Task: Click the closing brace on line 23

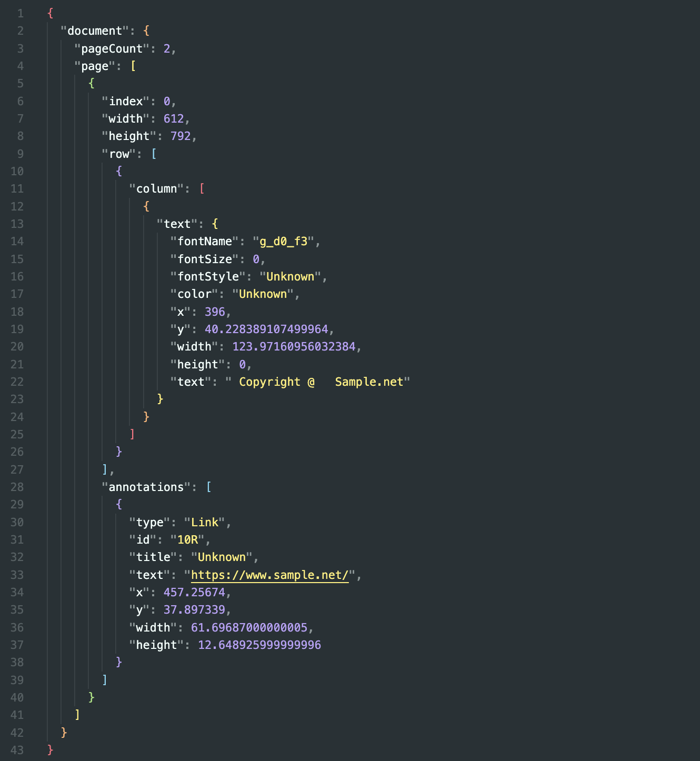Action: (160, 399)
